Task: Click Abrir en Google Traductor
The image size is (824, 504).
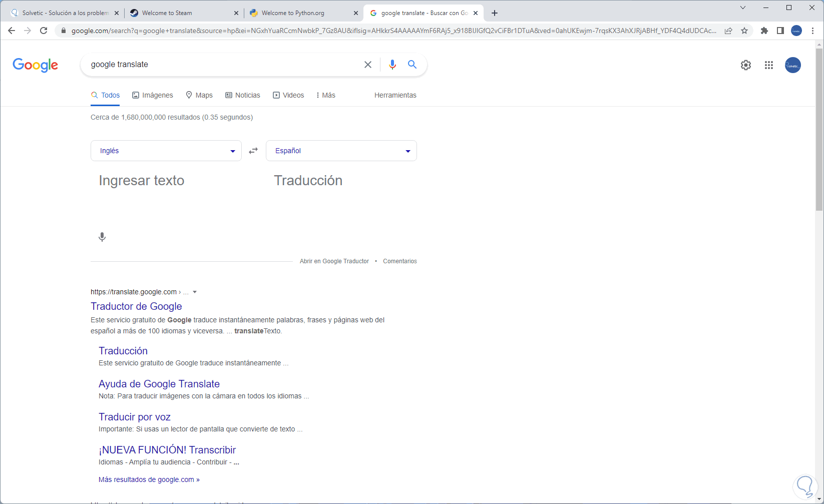Action: [x=334, y=261]
